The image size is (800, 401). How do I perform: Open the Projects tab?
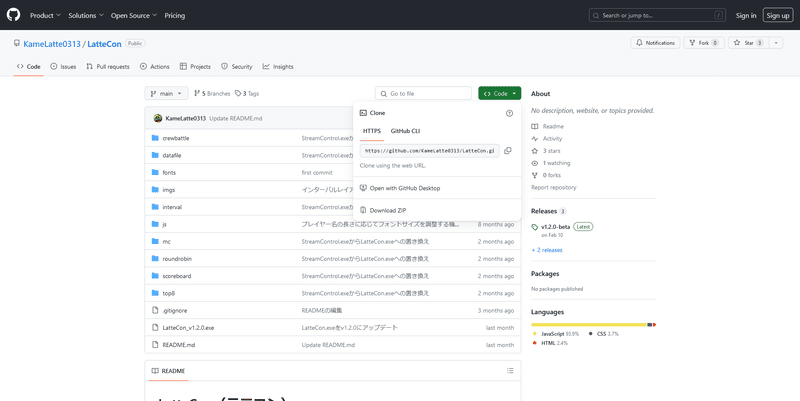[x=195, y=67]
